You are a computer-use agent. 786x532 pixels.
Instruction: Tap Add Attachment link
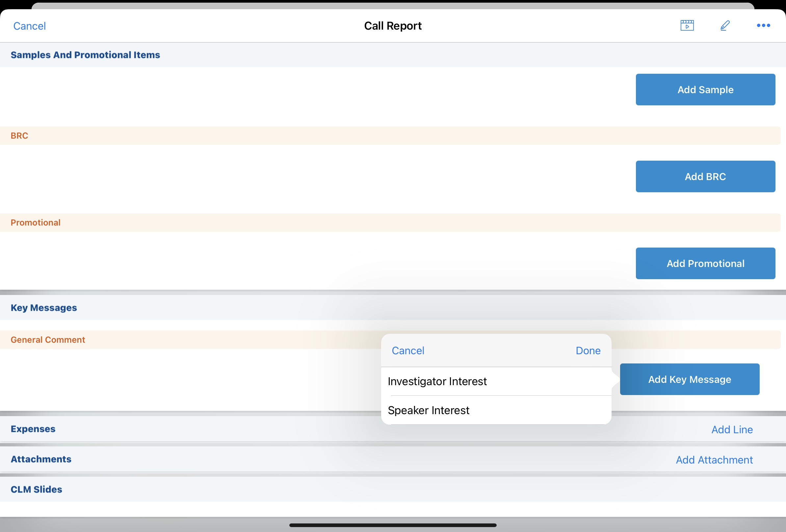point(714,460)
